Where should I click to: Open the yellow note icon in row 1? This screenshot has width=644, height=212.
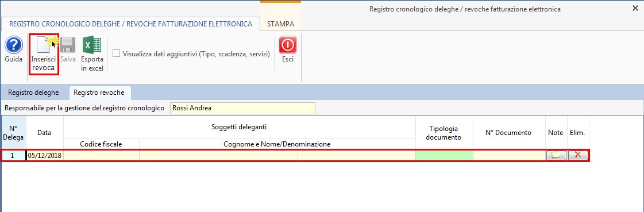point(556,155)
